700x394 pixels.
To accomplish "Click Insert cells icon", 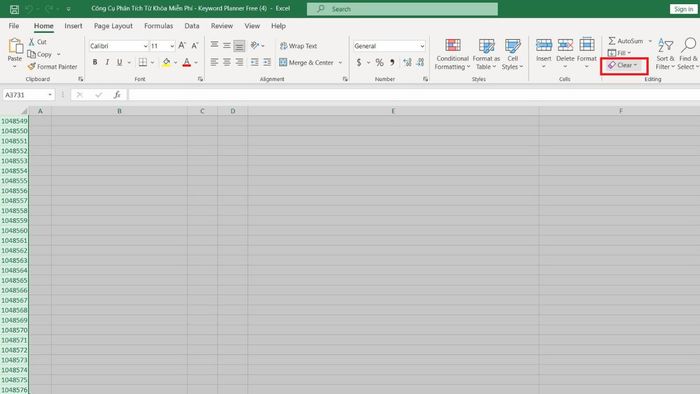I will tap(544, 45).
